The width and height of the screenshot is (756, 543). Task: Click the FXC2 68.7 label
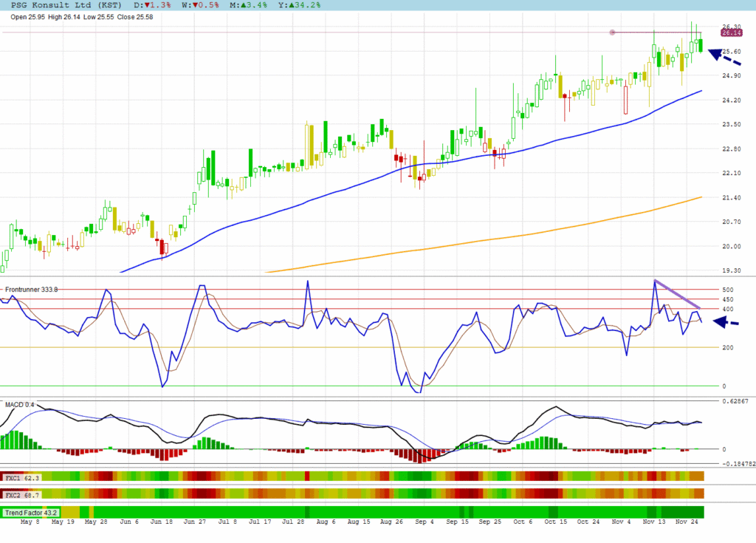[22, 494]
